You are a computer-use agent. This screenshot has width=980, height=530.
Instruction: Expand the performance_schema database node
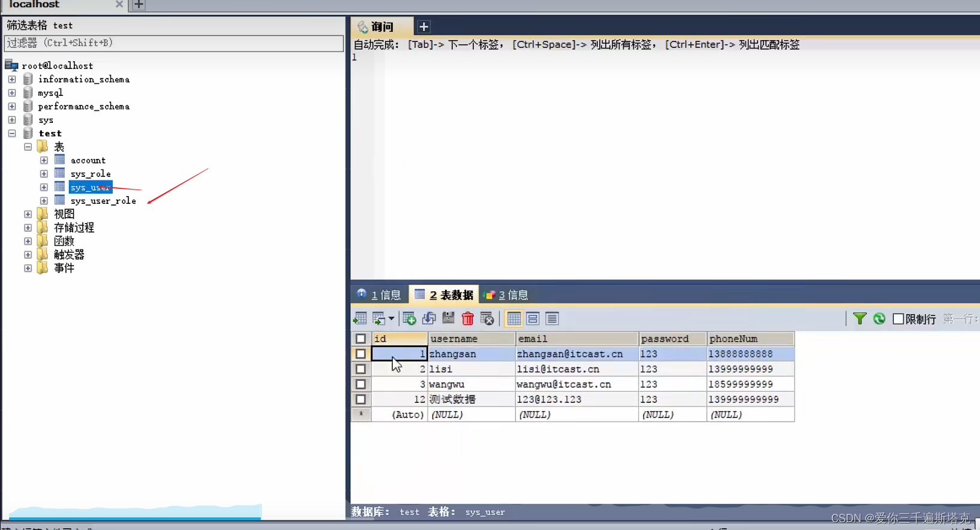(12, 106)
